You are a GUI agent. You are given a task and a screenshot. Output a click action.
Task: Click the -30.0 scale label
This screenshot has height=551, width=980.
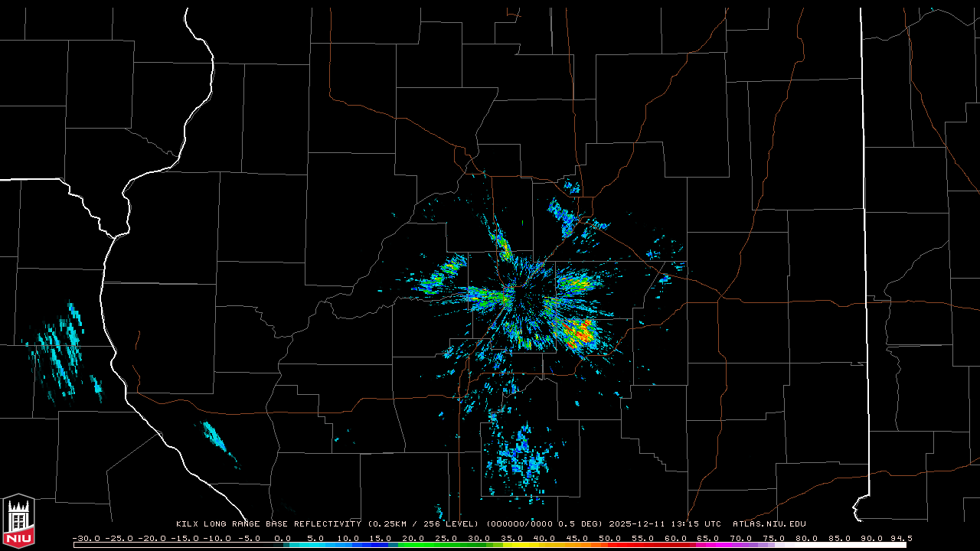86,538
